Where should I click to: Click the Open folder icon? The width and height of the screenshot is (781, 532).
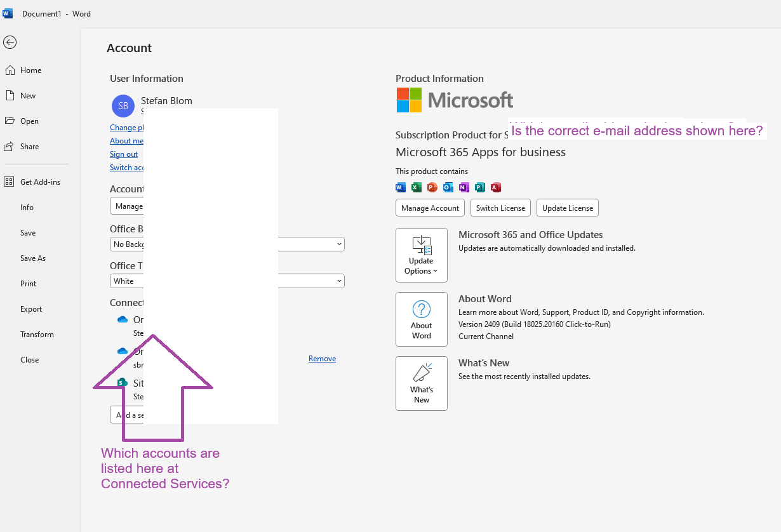pyautogui.click(x=10, y=121)
